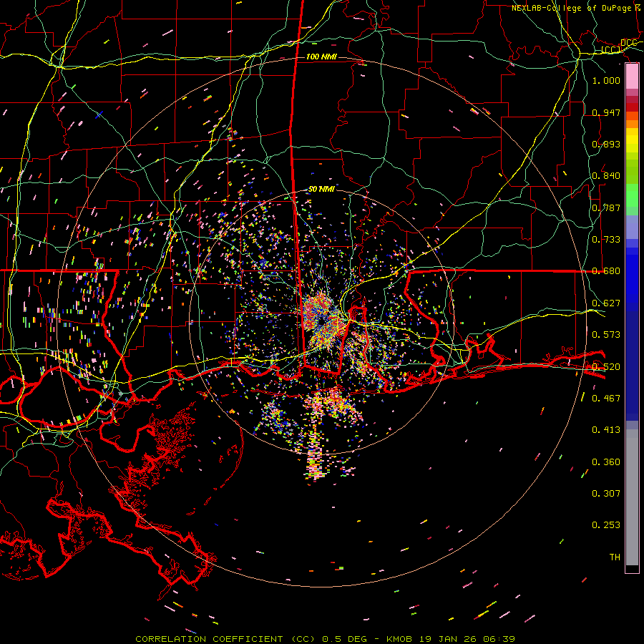Click the 0.360 scale value
The image size is (644, 644).
(606, 462)
